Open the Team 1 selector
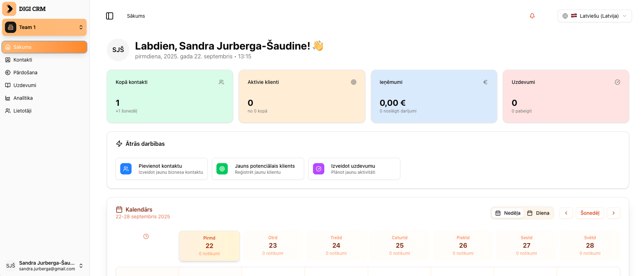This screenshot has width=644, height=276. click(x=44, y=27)
